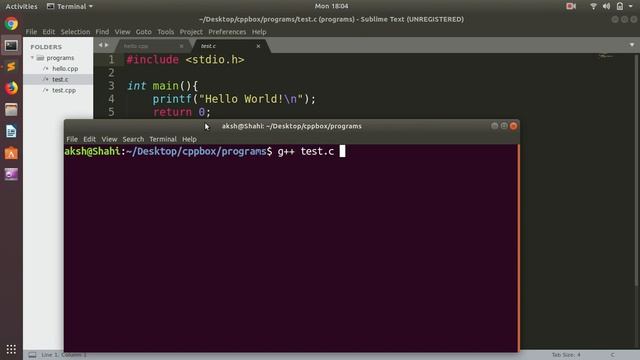Open Sublime's Help menu
640x360 pixels.
pos(259,32)
